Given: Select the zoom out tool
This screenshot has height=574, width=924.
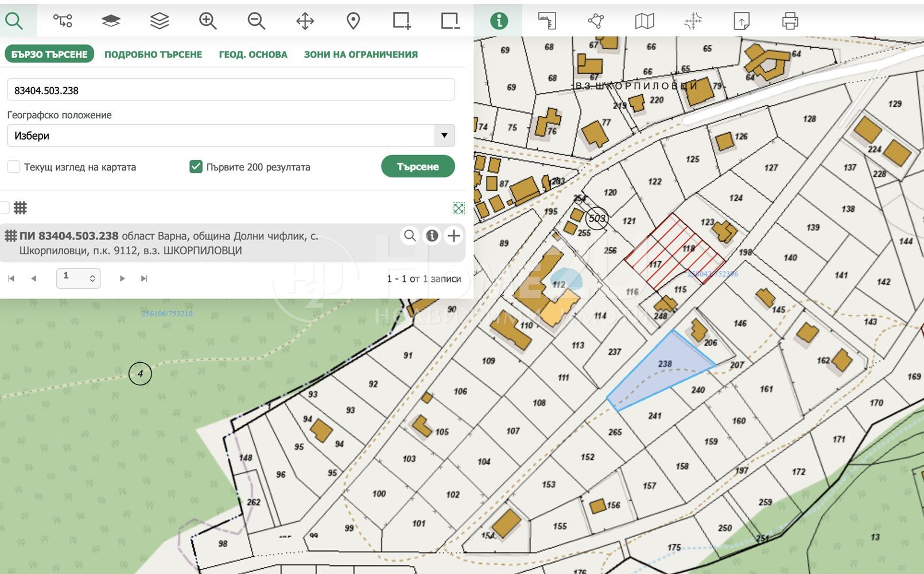Looking at the screenshot, I should pos(256,21).
